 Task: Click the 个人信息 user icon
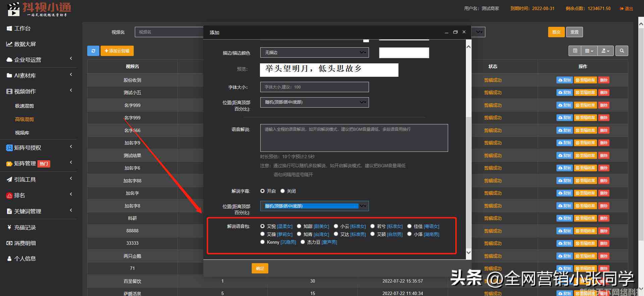click(x=9, y=259)
